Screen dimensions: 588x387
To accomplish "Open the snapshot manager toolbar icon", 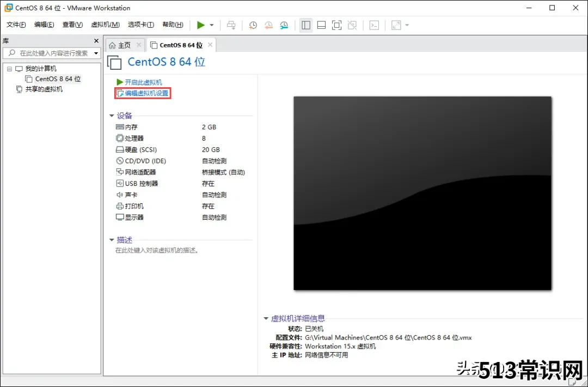I will click(284, 25).
